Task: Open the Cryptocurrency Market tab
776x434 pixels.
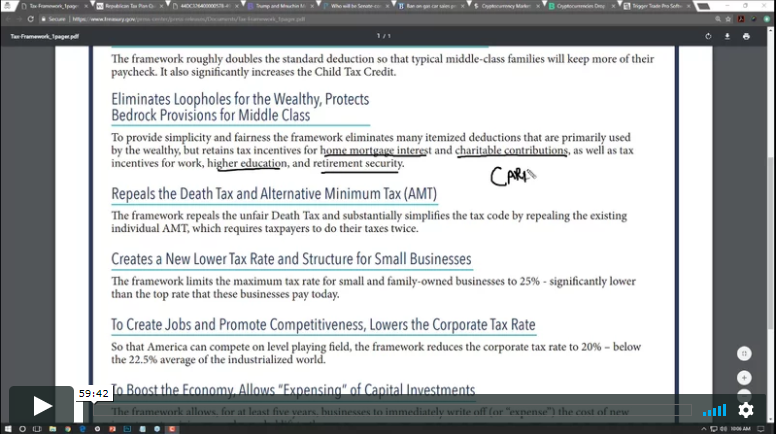Action: pyautogui.click(x=504, y=6)
